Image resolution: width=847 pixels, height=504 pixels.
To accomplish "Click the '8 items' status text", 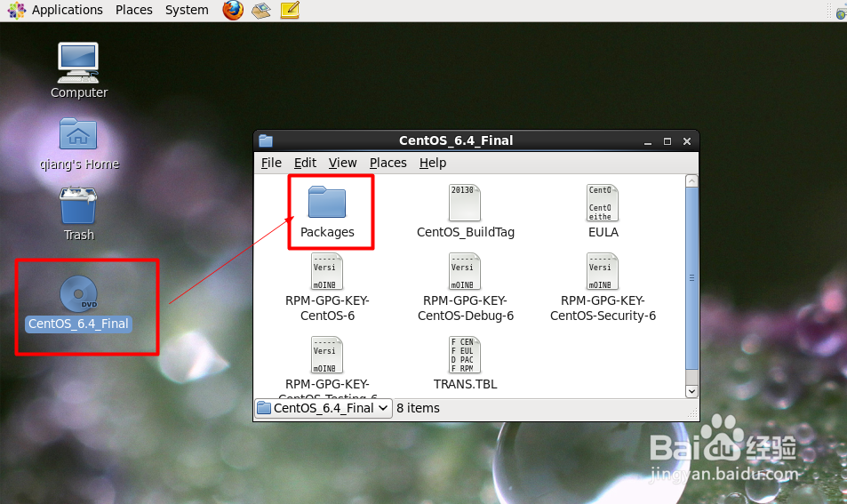I will 418,408.
